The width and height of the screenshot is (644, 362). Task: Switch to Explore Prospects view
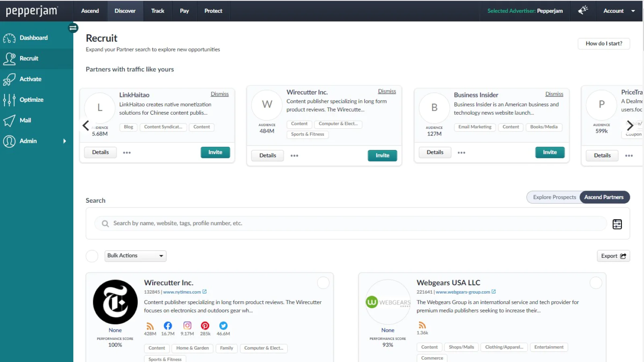(x=554, y=197)
